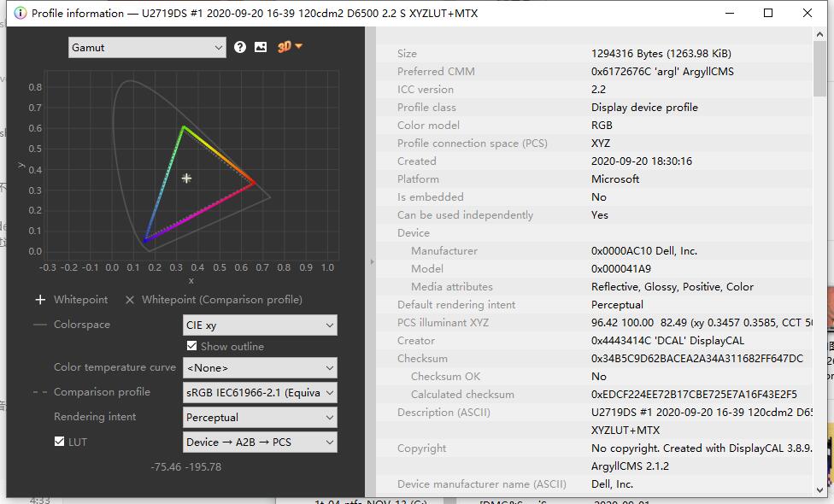Open the 3D view dropdown
The height and width of the screenshot is (504, 834).
tap(290, 47)
